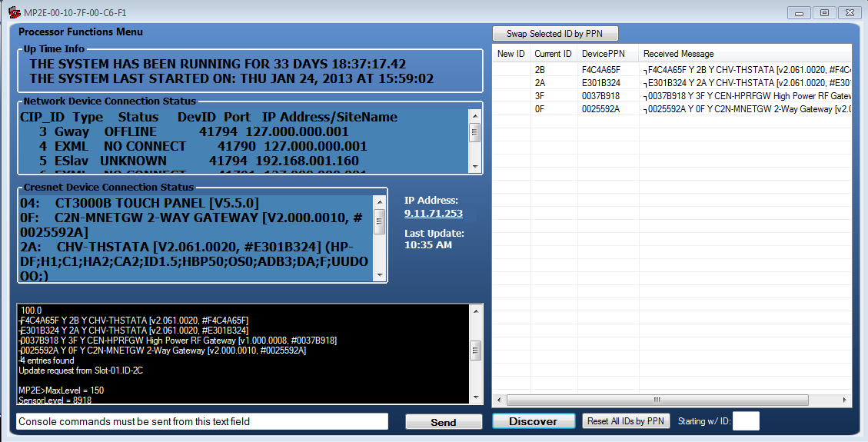Click the Network Device status scrollbar thumb

coord(475,131)
